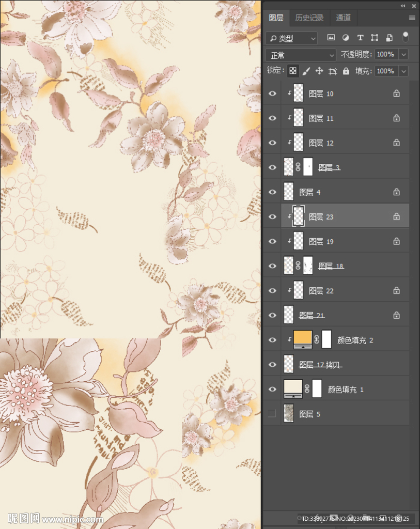The image size is (420, 529).
Task: Toggle visibility of 颜色填充 1 layer
Action: click(x=273, y=389)
